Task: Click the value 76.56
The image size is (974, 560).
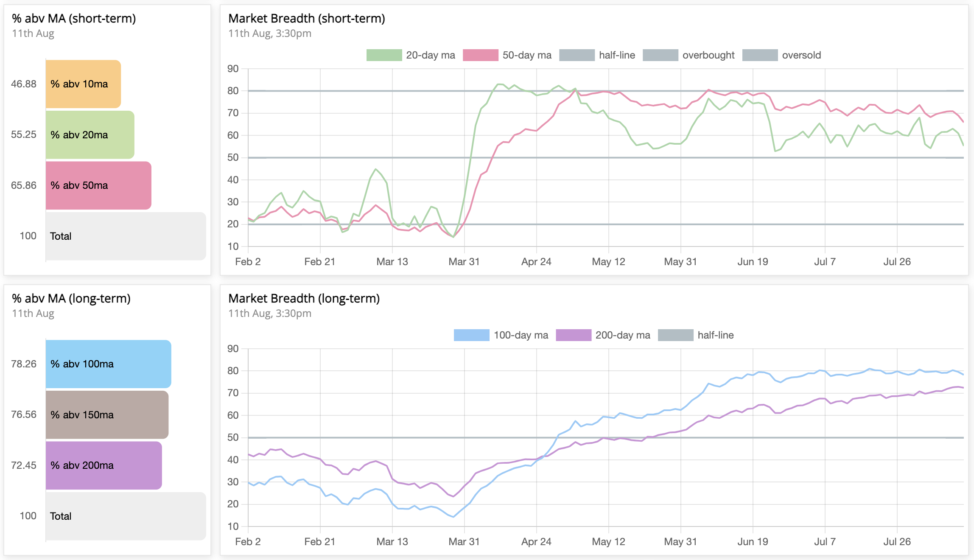Action: [24, 414]
